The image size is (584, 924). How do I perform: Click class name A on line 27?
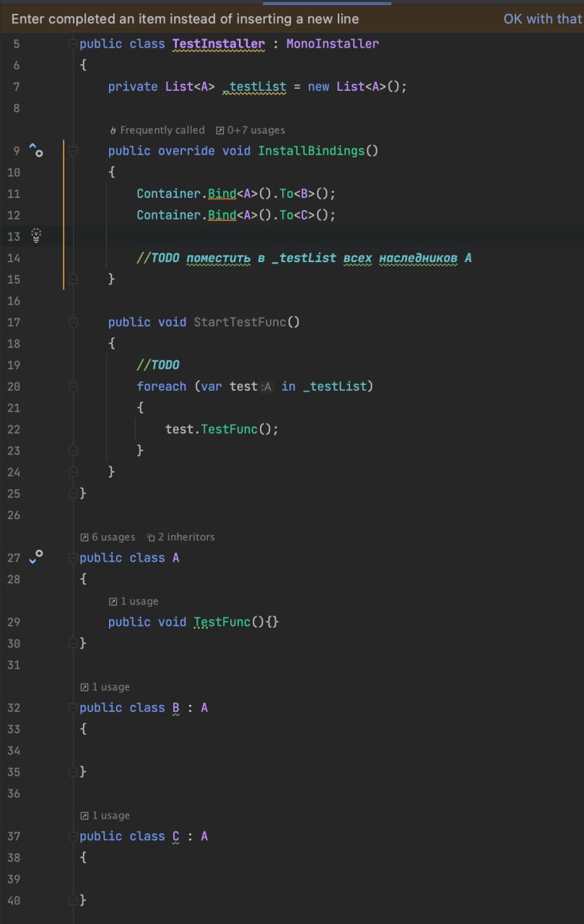[175, 558]
